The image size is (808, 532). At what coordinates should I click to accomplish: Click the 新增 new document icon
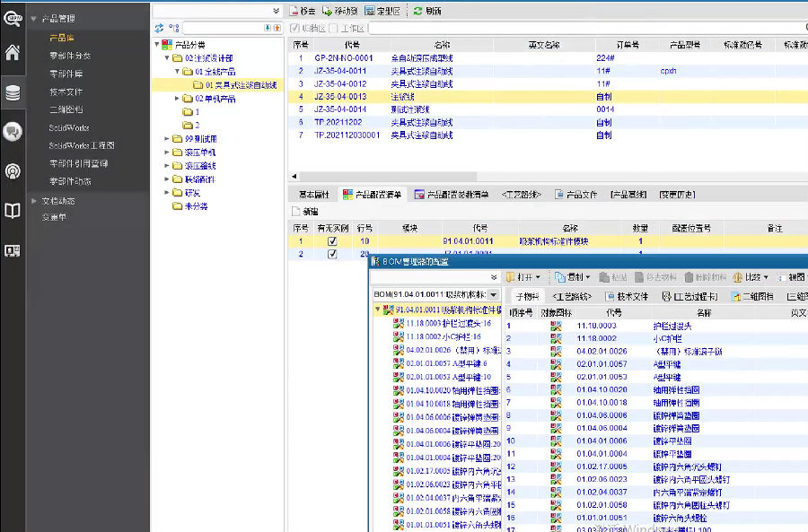(295, 211)
